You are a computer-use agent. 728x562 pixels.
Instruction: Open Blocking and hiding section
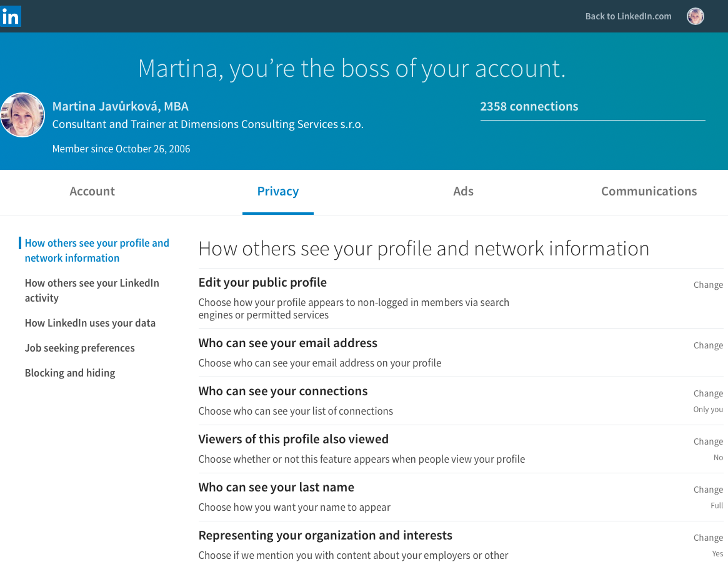click(69, 373)
